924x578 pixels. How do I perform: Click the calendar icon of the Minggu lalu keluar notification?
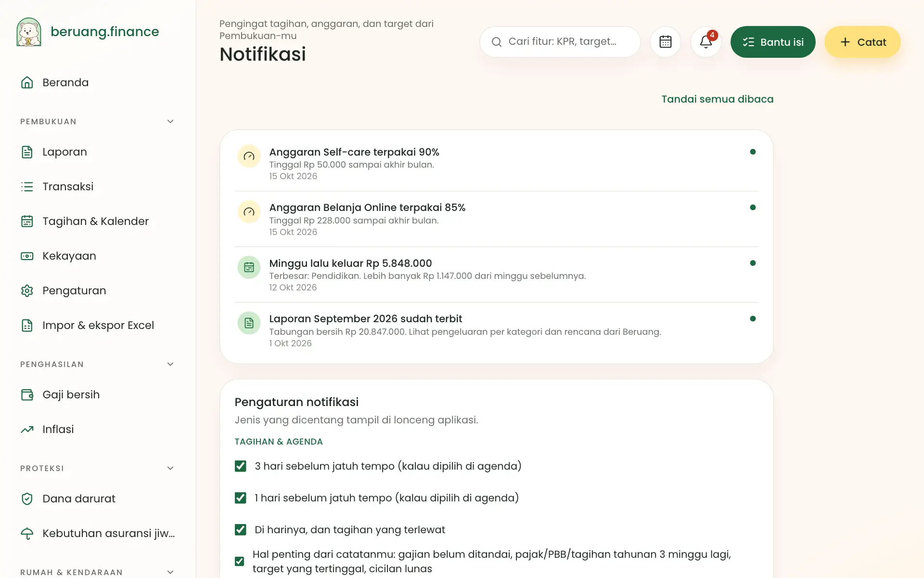coord(249,267)
